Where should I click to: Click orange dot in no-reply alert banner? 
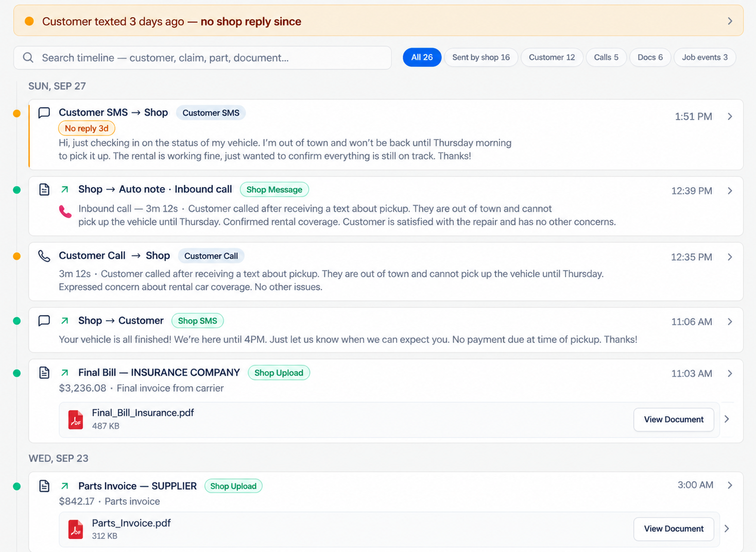pos(29,21)
